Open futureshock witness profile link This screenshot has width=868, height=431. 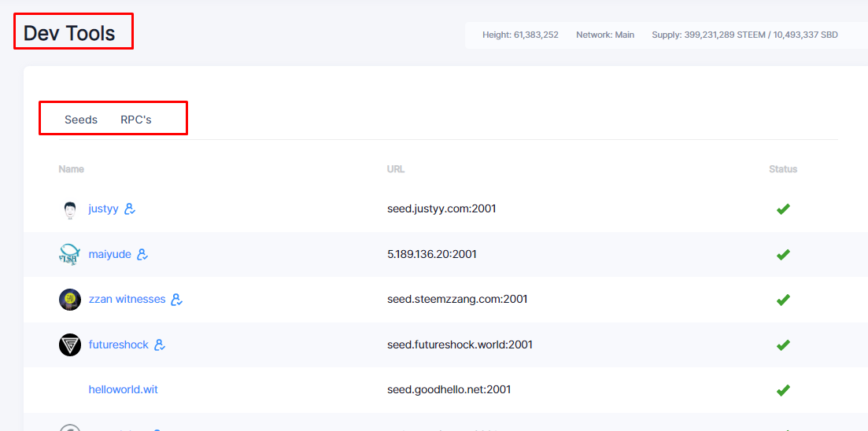point(119,344)
